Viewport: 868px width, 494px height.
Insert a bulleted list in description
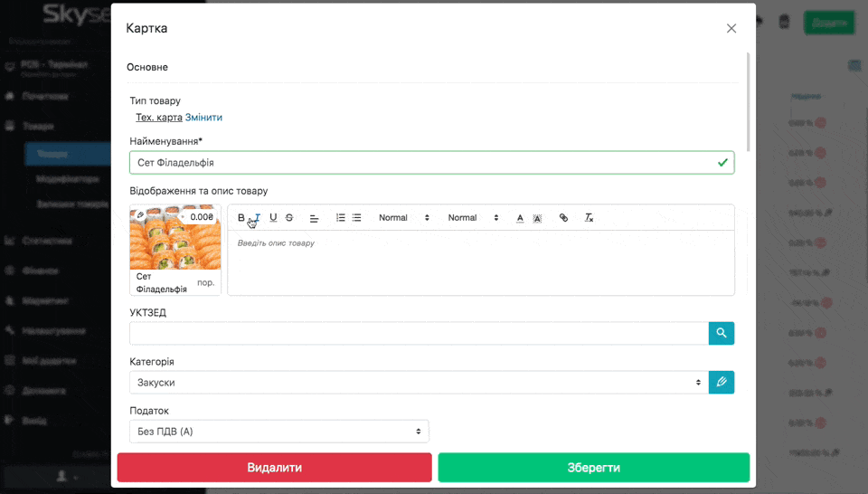click(x=357, y=218)
